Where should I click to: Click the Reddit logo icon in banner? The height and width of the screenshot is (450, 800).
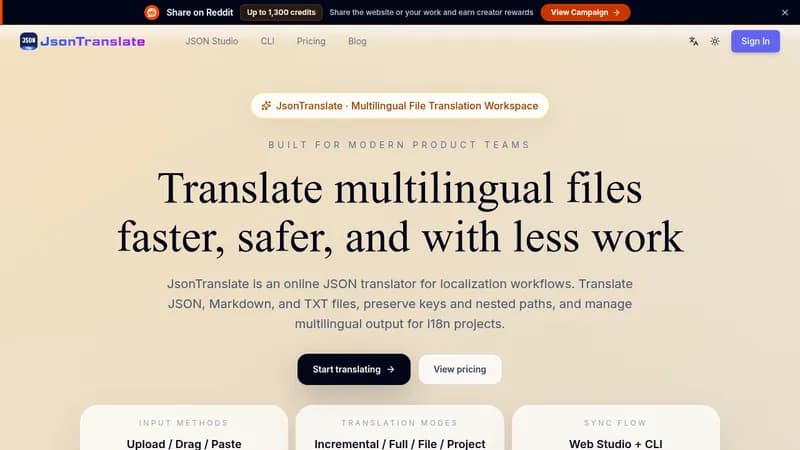pyautogui.click(x=152, y=12)
